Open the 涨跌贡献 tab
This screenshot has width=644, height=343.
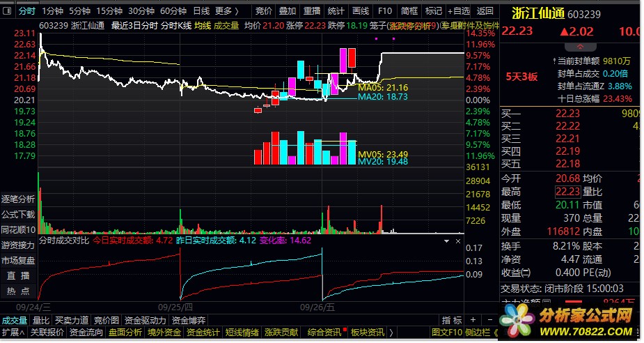click(281, 333)
